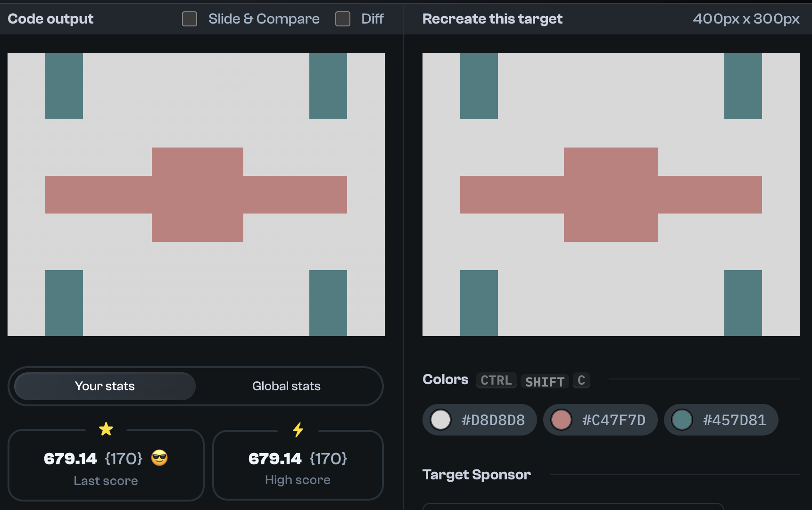Click the Diff label text
Screen dimensions: 812x510
[373, 19]
